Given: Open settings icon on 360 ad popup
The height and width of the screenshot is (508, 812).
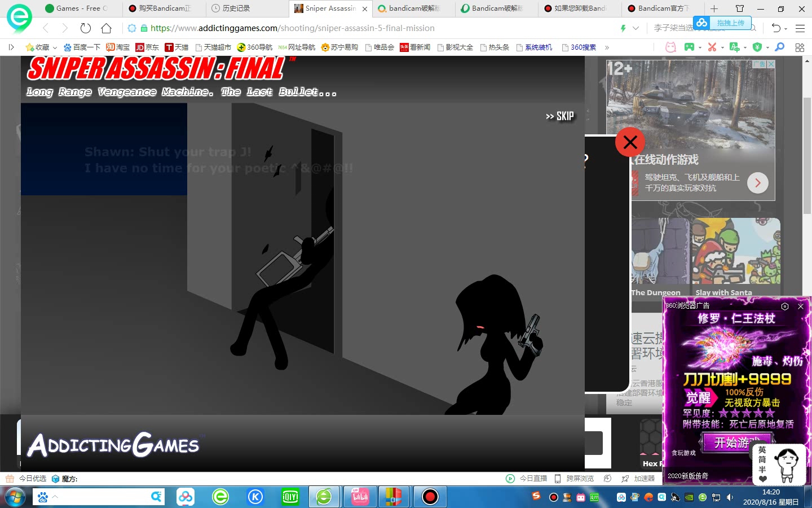Looking at the screenshot, I should point(784,306).
